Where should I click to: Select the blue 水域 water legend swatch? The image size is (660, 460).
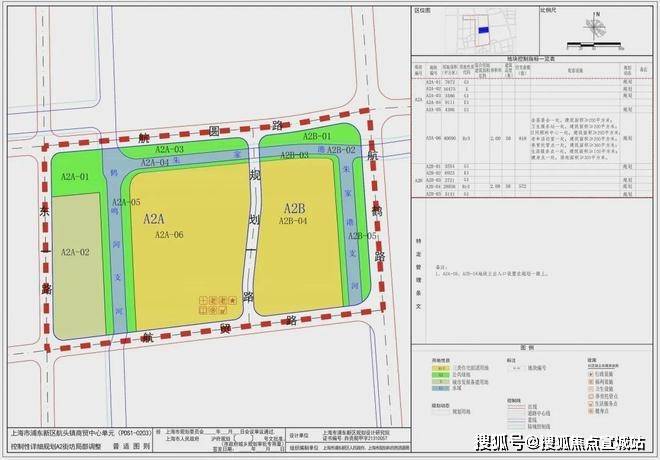[x=441, y=388]
